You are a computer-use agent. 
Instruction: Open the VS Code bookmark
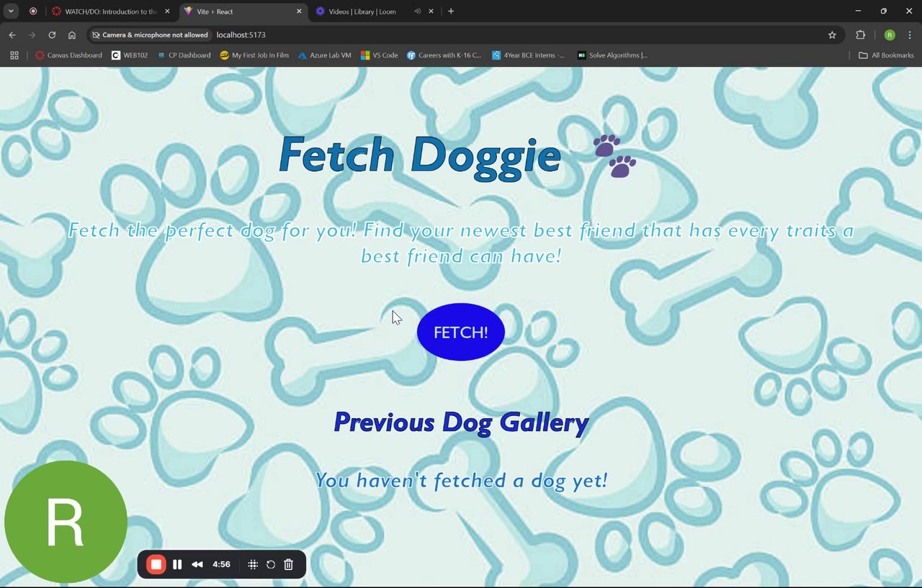point(379,55)
